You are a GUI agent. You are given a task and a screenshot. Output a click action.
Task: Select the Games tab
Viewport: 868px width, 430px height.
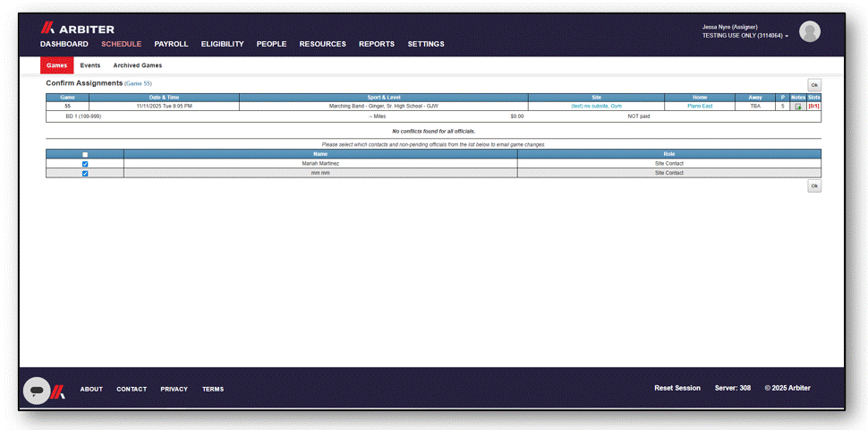[57, 65]
